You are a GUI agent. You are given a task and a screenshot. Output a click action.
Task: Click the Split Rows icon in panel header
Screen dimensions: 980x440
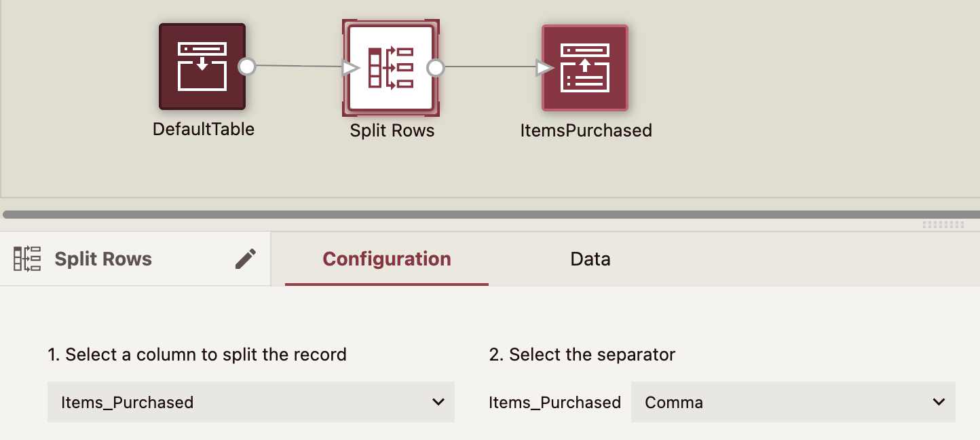27,259
